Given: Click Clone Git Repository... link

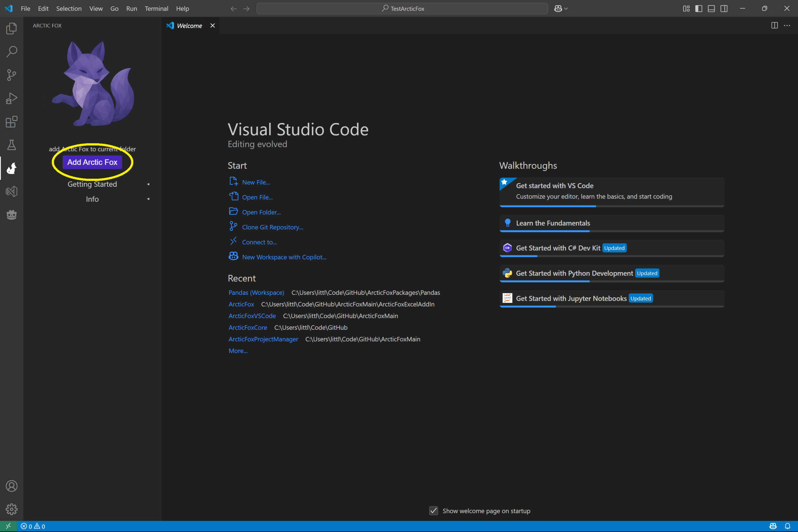Looking at the screenshot, I should (x=273, y=227).
